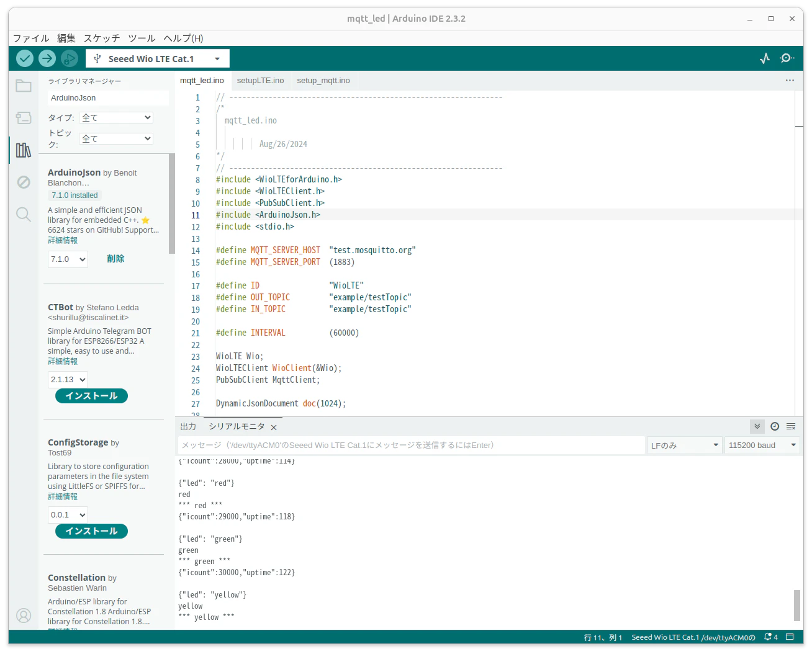
Task: Open more info for ArduinoJson
Action: click(x=63, y=240)
